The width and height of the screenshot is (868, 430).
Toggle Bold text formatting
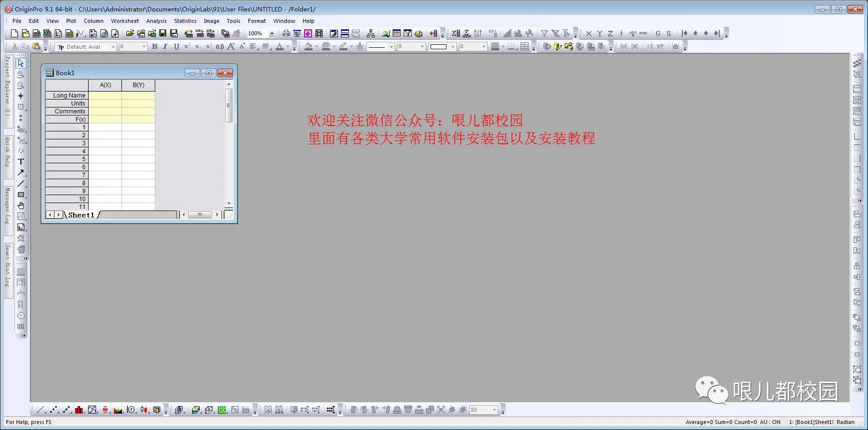tap(155, 46)
